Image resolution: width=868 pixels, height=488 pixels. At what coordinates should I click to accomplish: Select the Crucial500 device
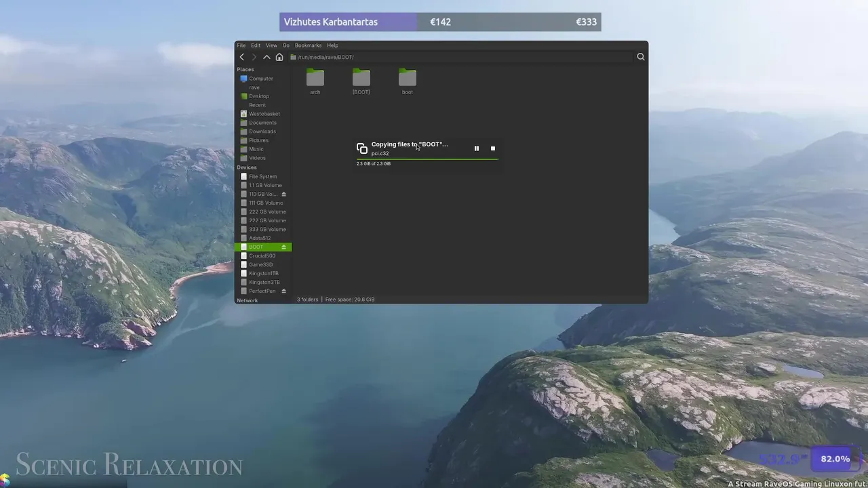pyautogui.click(x=263, y=256)
